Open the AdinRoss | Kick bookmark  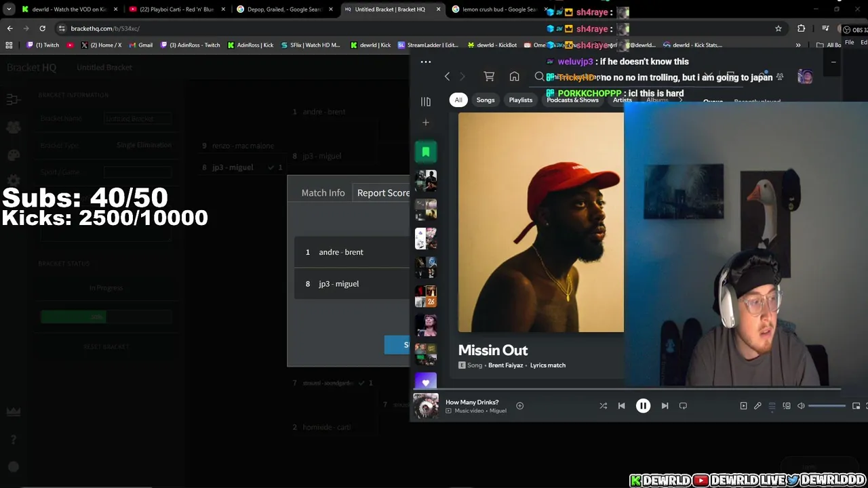250,45
